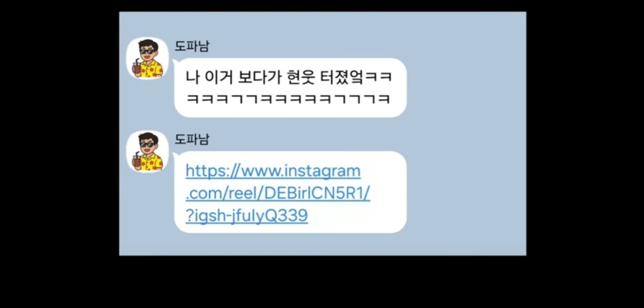644x308 pixels.
Task: Click the https://www.instagram line of the link
Action: (273, 171)
